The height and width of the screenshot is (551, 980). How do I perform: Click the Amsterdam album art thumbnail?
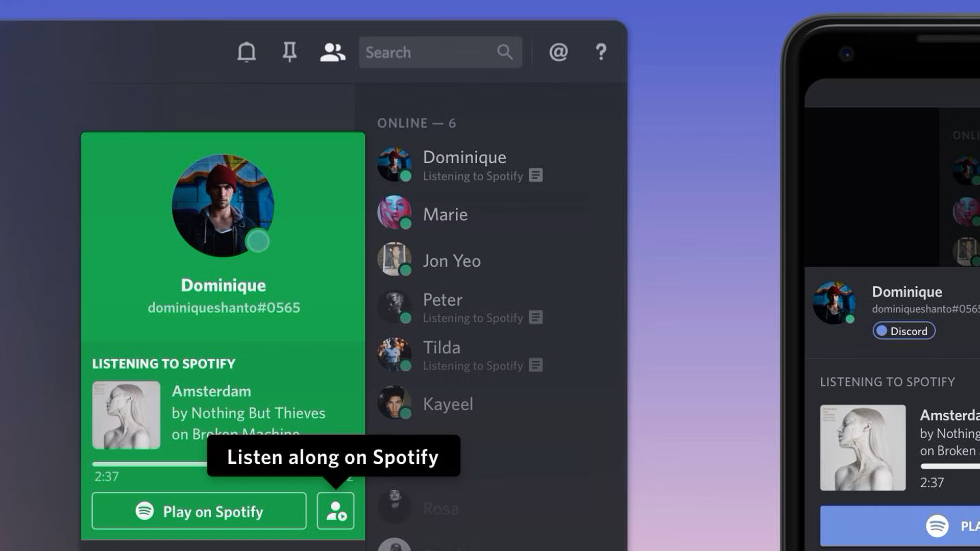point(126,415)
